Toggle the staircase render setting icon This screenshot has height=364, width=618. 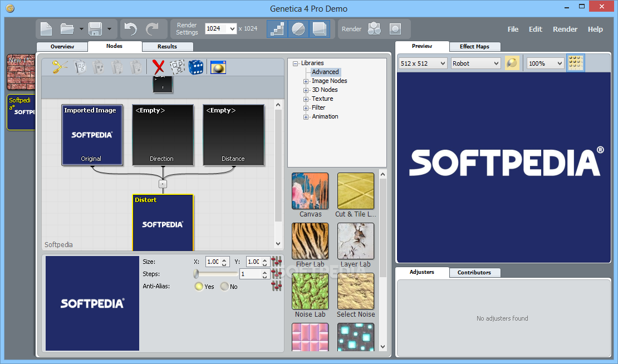pyautogui.click(x=277, y=29)
